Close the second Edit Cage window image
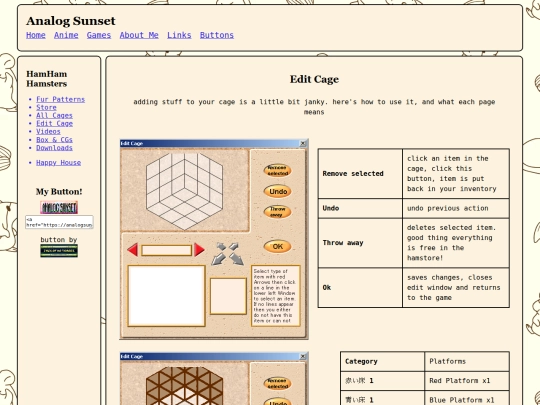This screenshot has height=405, width=540. click(303, 357)
